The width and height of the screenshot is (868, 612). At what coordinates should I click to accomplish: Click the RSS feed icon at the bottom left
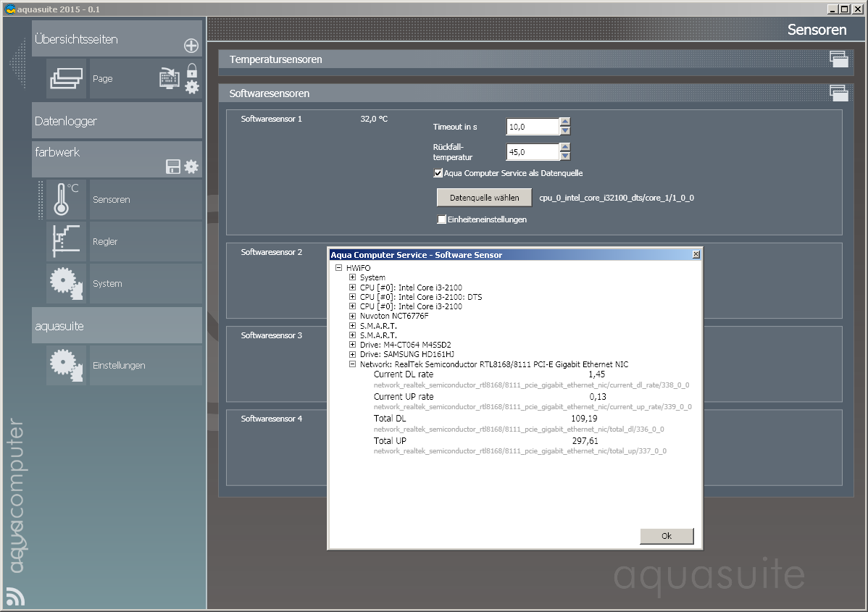click(15, 597)
